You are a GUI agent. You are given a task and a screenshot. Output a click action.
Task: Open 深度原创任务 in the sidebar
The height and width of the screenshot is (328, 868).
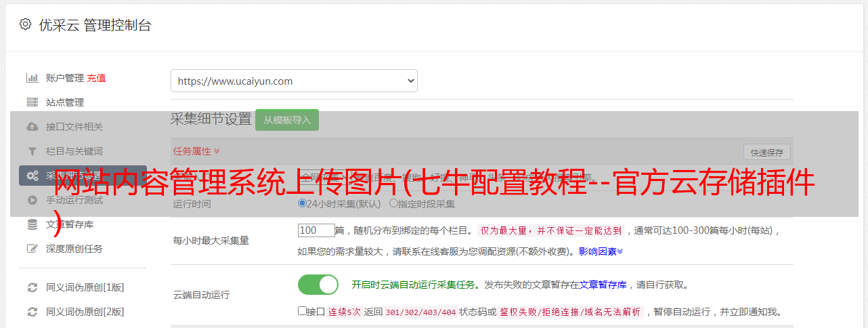pos(74,249)
